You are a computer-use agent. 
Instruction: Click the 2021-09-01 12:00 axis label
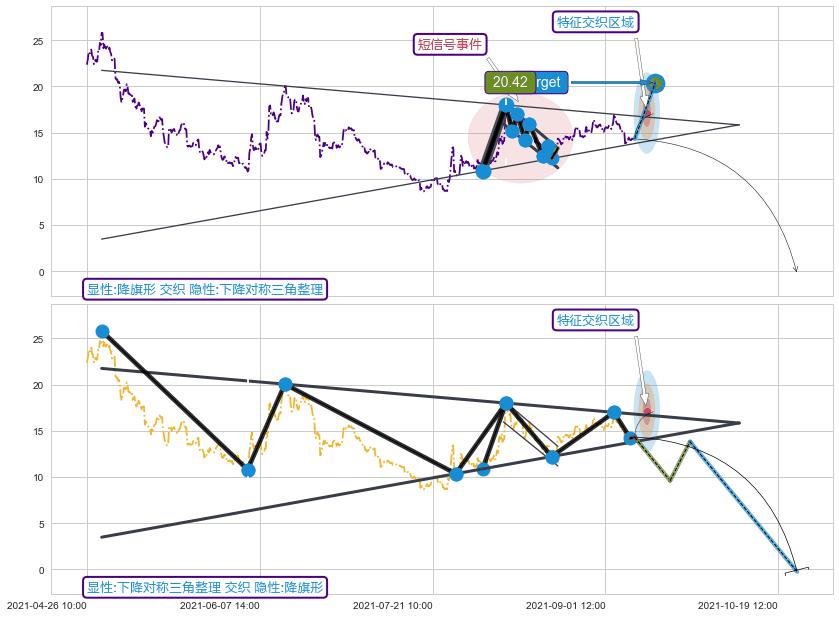(565, 605)
